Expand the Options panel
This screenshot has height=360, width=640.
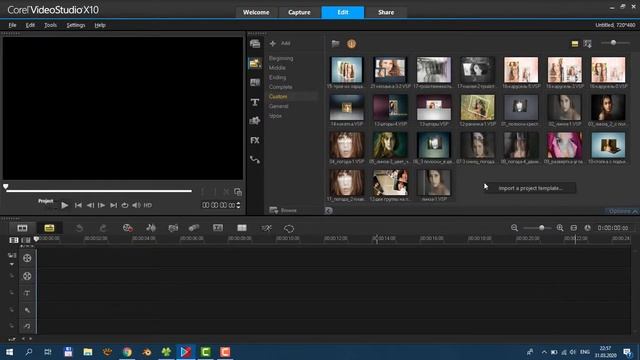(x=622, y=211)
